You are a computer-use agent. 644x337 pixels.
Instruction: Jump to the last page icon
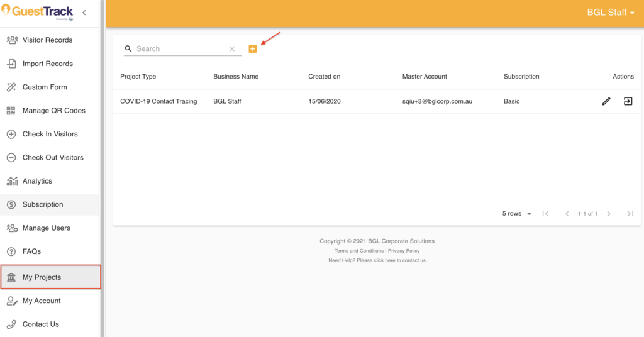pos(630,214)
